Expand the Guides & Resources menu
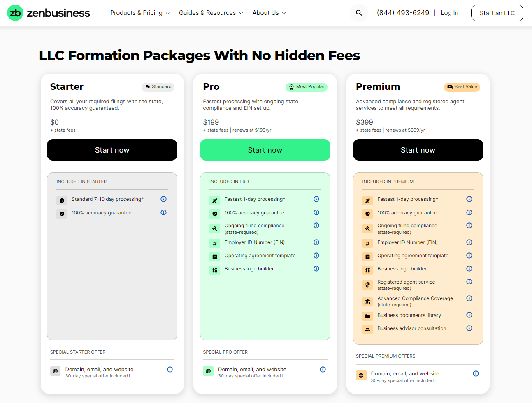 click(x=211, y=13)
